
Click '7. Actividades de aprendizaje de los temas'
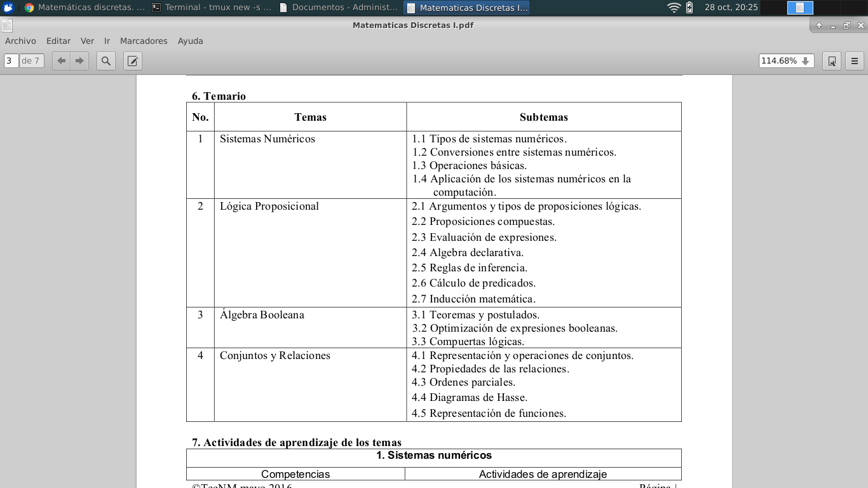pos(297,443)
